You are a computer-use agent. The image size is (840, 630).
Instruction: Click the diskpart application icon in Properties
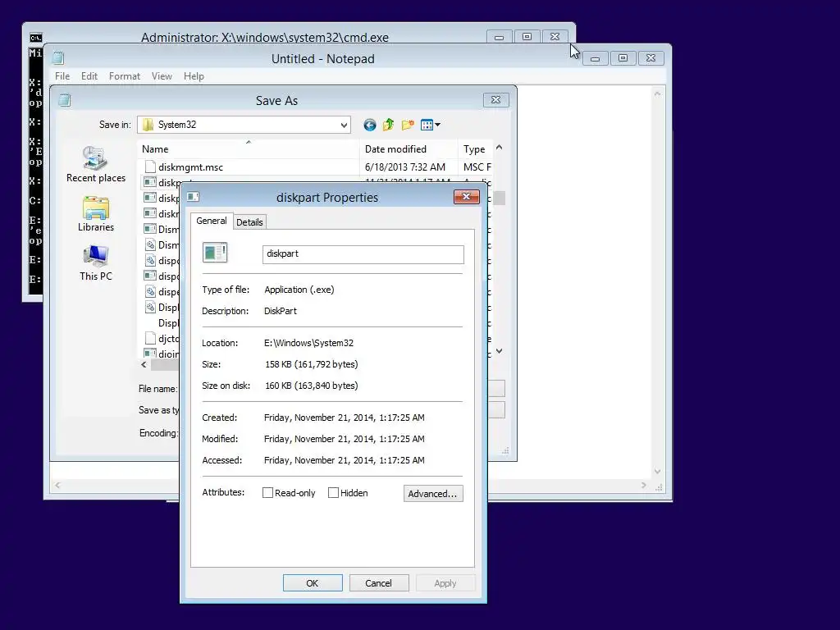tap(215, 253)
